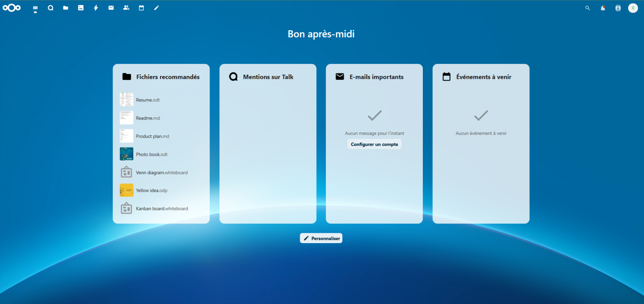Expand the user avatar menu
This screenshot has width=644, height=304.
[x=633, y=8]
